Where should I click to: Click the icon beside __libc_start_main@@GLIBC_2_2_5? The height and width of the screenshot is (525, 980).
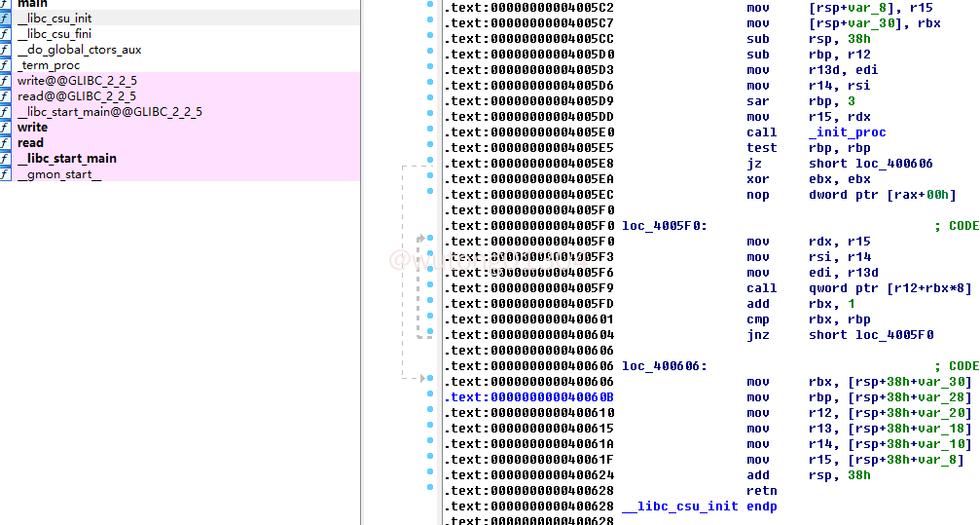(5, 112)
